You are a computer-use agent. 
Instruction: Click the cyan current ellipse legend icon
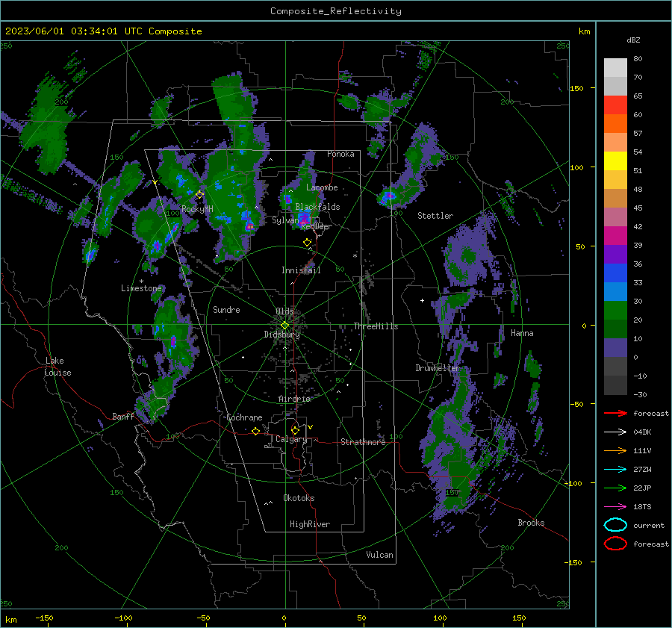pyautogui.click(x=615, y=525)
